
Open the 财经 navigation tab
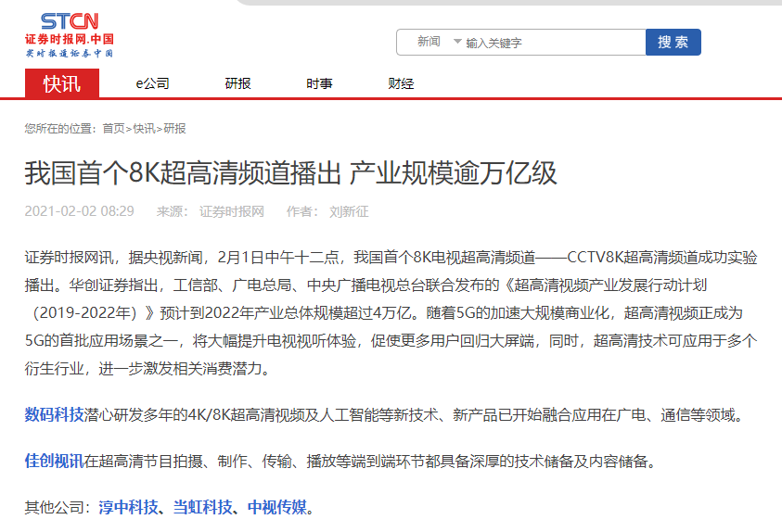(x=401, y=83)
